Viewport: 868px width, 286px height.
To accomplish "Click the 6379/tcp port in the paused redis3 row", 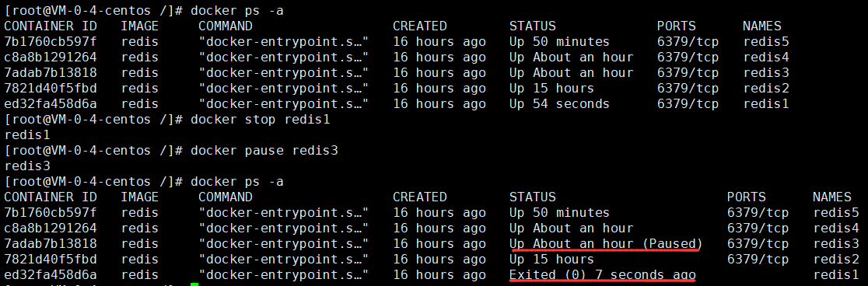I will tap(758, 244).
